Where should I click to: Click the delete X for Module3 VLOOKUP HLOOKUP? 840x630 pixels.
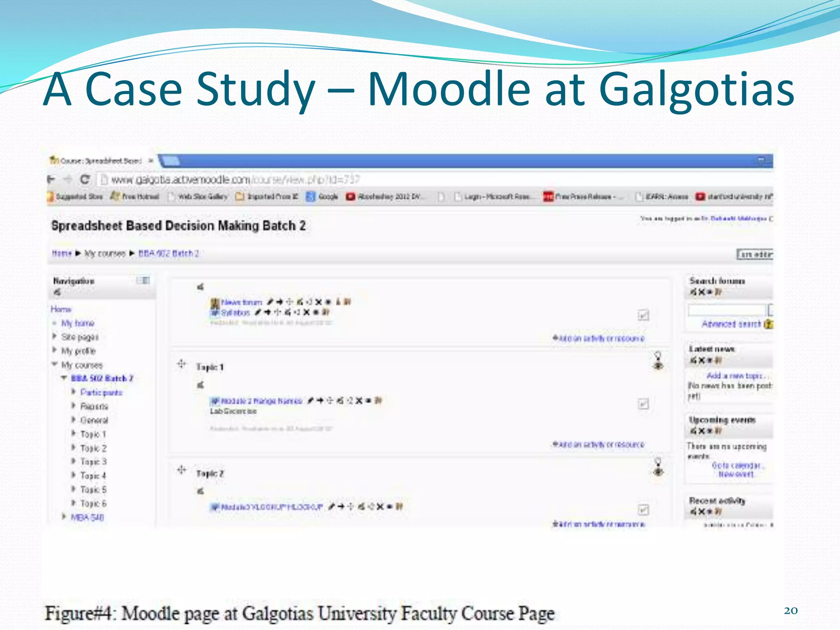[x=380, y=507]
